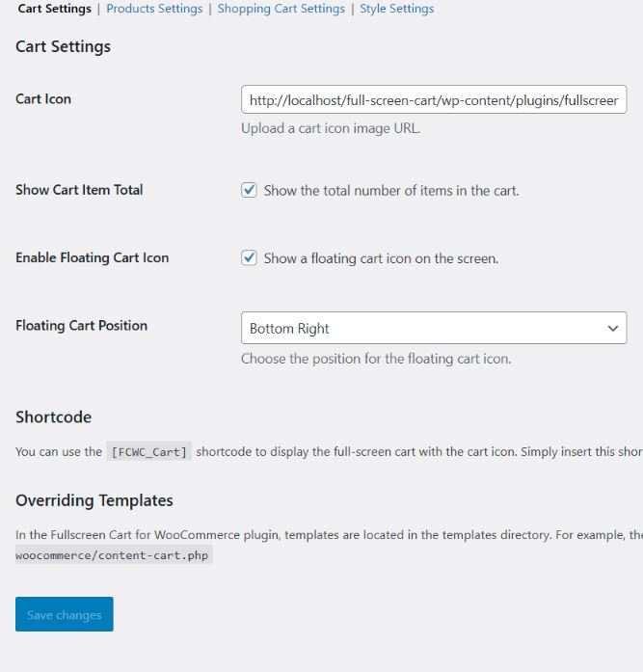Click the 'Show Cart Item Total' row label
Viewport: 643px width, 672px height.
[x=79, y=190]
